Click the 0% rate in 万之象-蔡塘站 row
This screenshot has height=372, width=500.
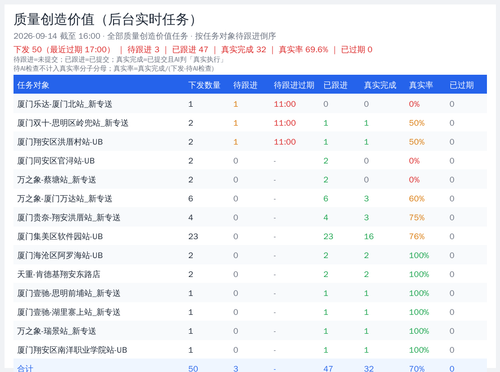(414, 180)
